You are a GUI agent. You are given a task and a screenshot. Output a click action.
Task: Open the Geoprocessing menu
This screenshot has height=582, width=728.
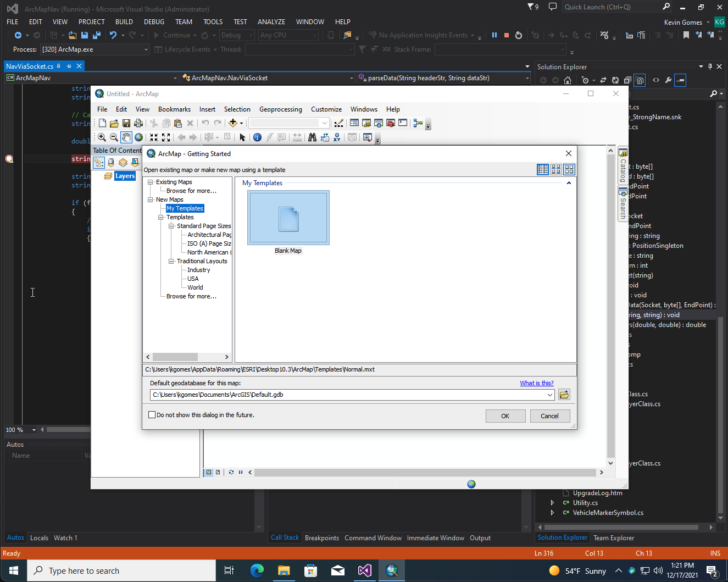[281, 109]
